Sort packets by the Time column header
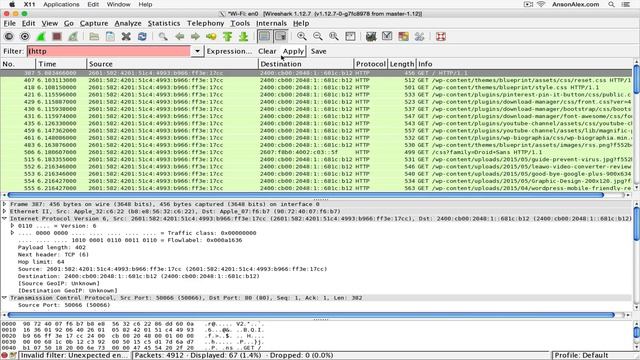Image resolution: width=640 pixels, height=360 pixels. (x=61, y=64)
